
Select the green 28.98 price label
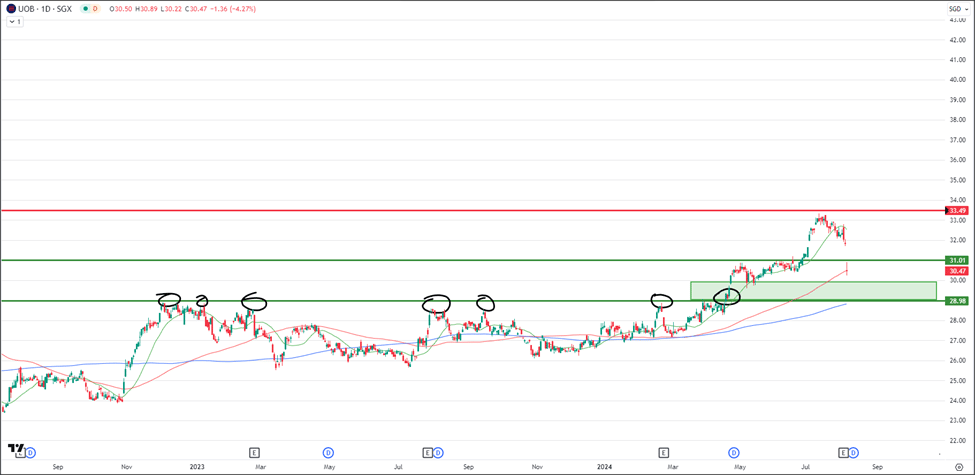(x=956, y=301)
